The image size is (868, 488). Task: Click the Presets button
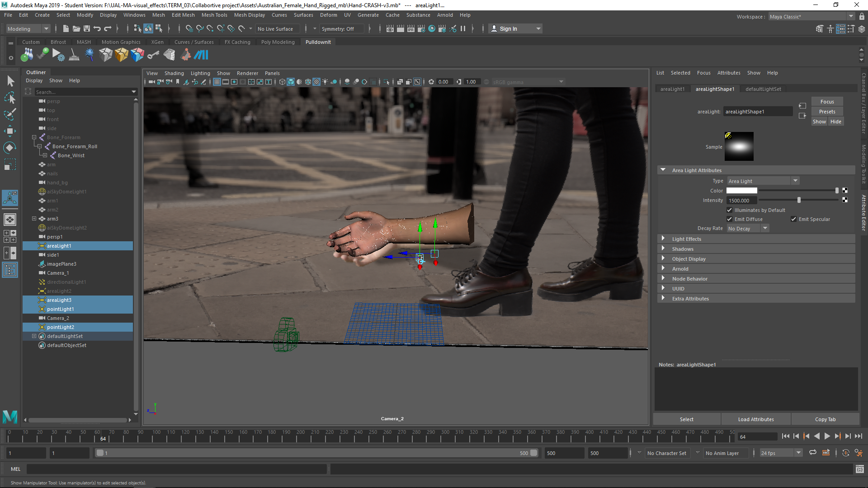click(x=827, y=112)
